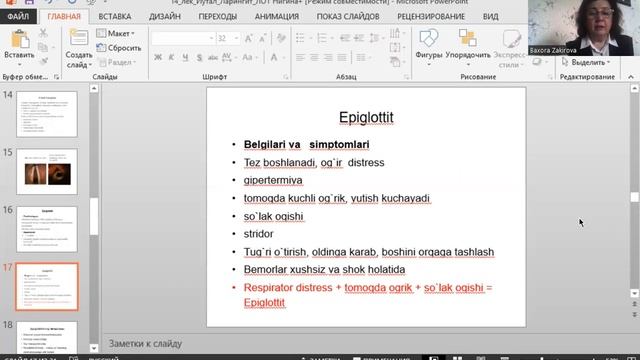640x360 pixels.
Task: Toggle center text alignment
Action: (314, 58)
